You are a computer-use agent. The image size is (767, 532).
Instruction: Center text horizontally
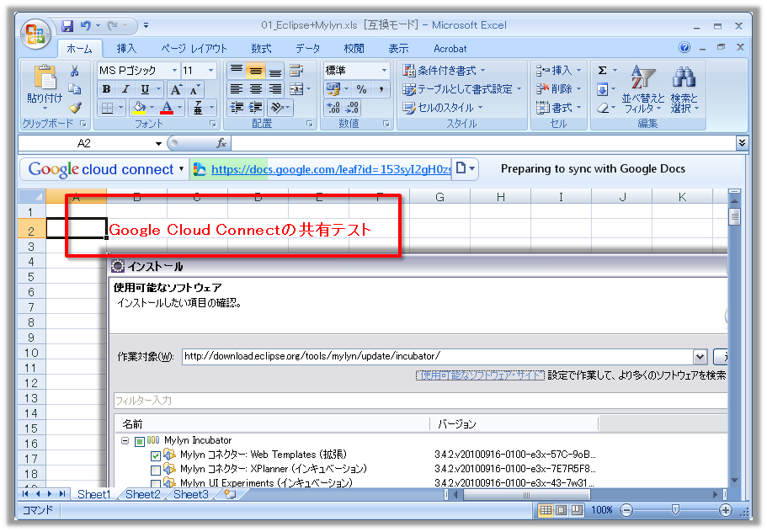click(x=256, y=89)
